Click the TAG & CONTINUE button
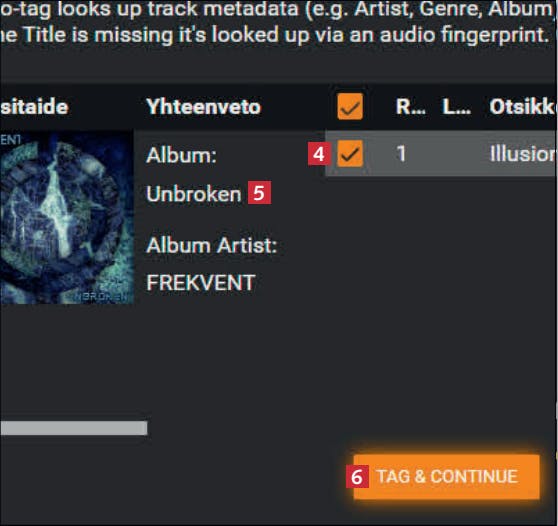The image size is (558, 526). (447, 477)
